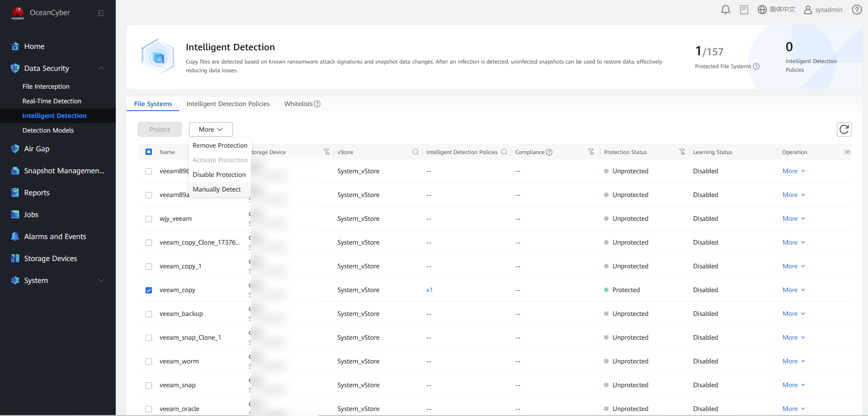The width and height of the screenshot is (868, 416).
Task: Select Manually Detect from the menu
Action: (x=216, y=189)
